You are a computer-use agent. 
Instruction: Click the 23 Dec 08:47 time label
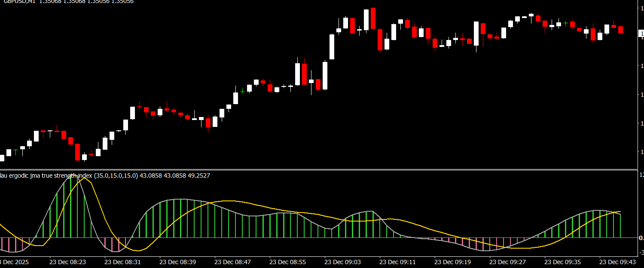[x=232, y=262]
